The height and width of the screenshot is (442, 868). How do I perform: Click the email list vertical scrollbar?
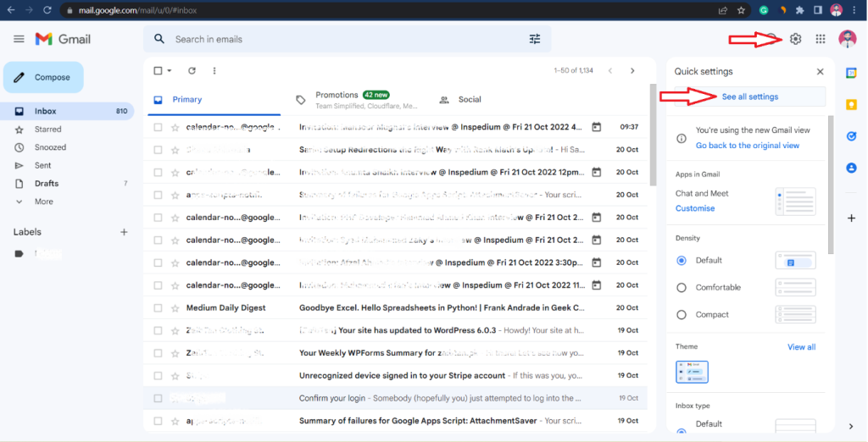pyautogui.click(x=653, y=135)
